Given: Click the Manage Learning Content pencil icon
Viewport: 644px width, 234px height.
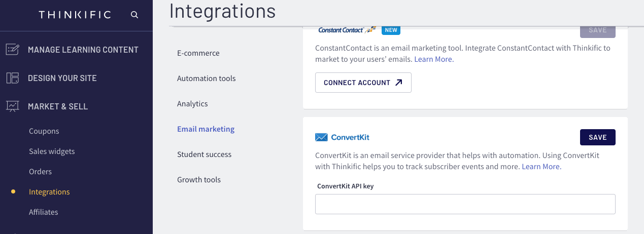Looking at the screenshot, I should coord(13,50).
